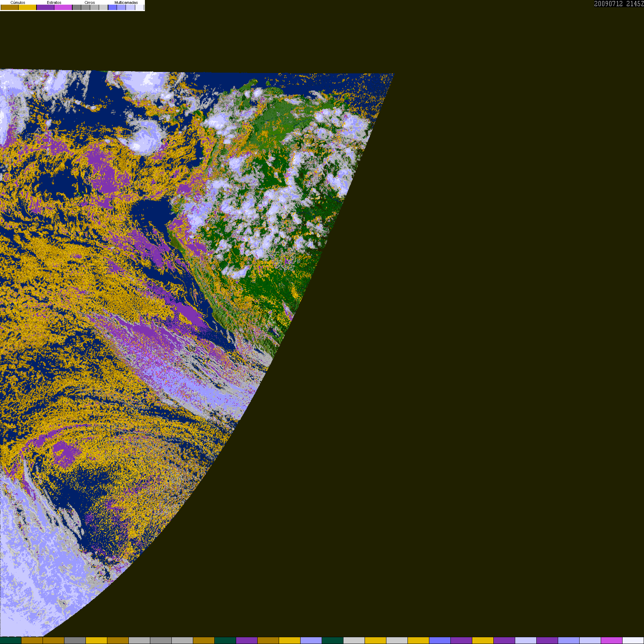Click the "Cúmulos" legend label
The width and height of the screenshot is (644, 644).
[18, 3]
